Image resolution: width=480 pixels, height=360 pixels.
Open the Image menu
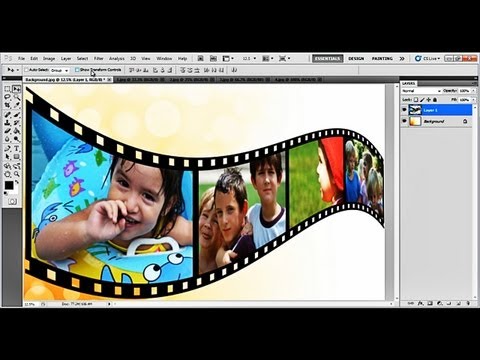click(x=49, y=58)
